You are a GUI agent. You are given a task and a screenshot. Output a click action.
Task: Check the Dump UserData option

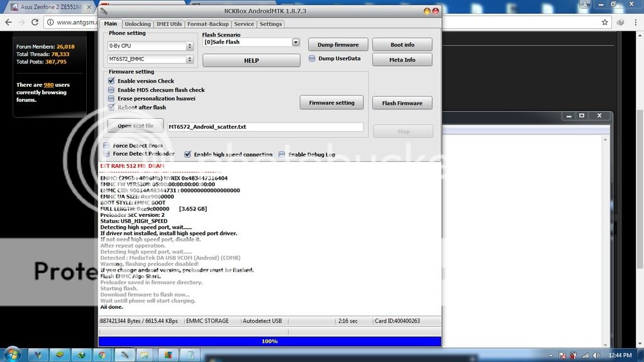pos(312,58)
